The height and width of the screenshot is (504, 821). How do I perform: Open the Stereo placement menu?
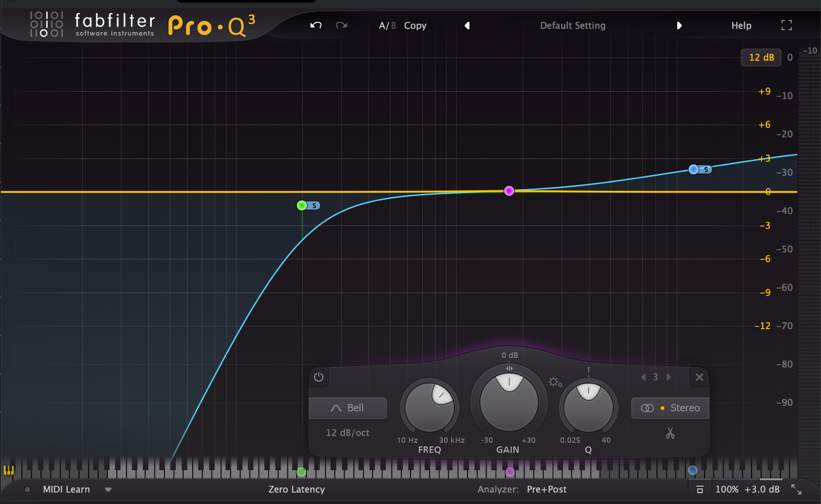tap(670, 408)
